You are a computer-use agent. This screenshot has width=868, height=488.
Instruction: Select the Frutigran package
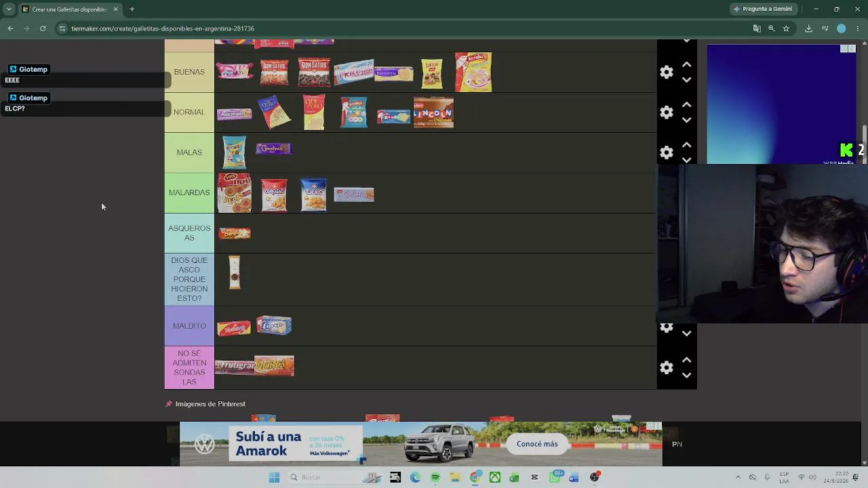pyautogui.click(x=235, y=366)
